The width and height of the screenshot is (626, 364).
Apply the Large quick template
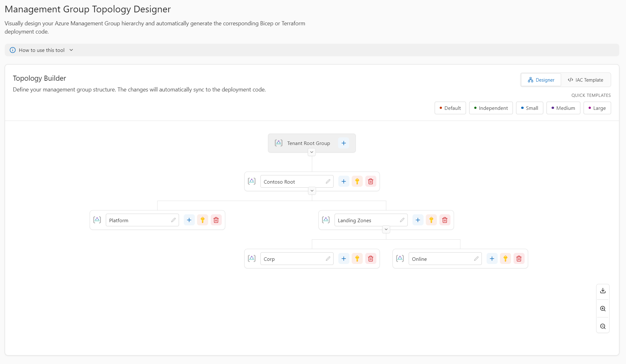(597, 108)
